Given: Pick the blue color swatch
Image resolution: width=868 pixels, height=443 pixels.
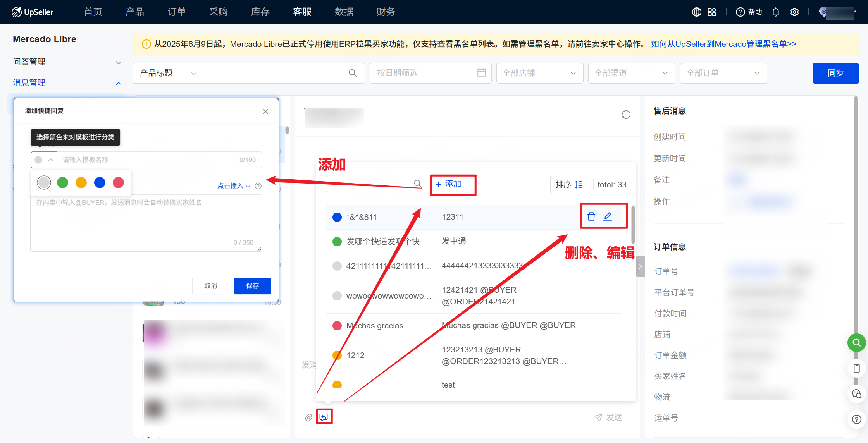Looking at the screenshot, I should tap(100, 182).
